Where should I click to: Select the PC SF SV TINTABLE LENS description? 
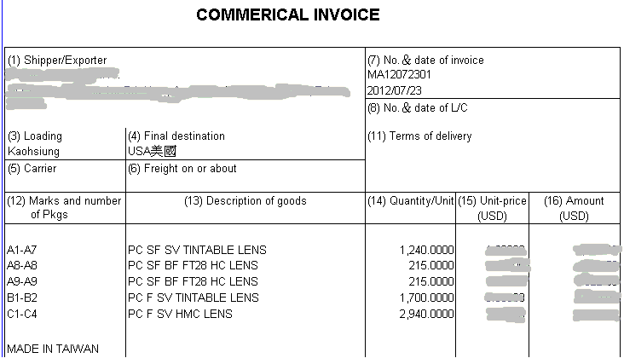point(197,251)
